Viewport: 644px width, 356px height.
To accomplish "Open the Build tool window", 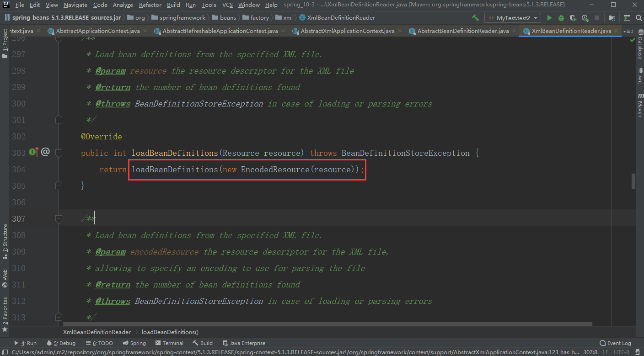I will 203,343.
